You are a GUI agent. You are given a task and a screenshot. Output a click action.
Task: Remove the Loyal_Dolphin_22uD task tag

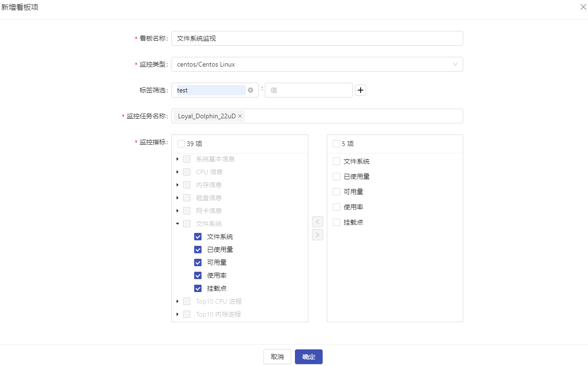240,116
